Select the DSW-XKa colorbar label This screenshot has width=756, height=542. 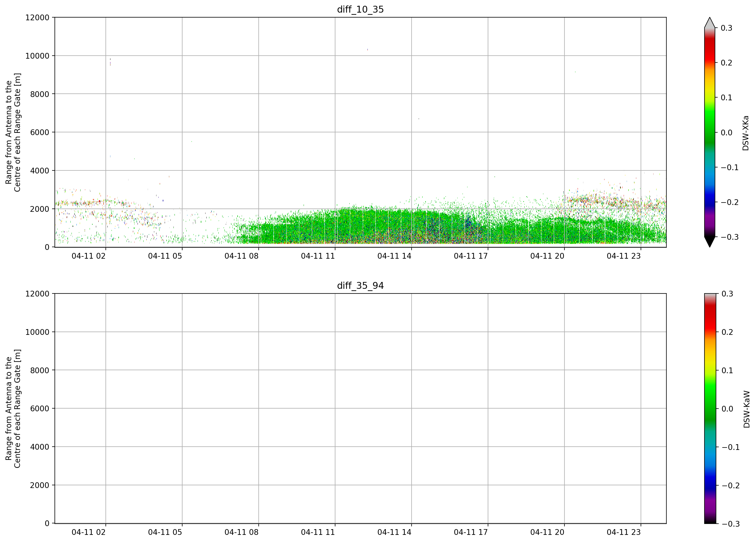[746, 133]
